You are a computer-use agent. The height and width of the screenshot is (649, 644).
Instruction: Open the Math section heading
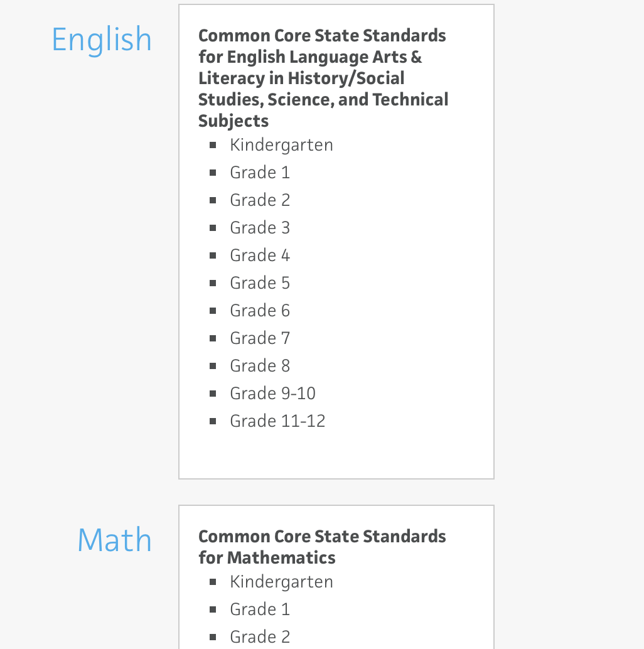click(115, 540)
